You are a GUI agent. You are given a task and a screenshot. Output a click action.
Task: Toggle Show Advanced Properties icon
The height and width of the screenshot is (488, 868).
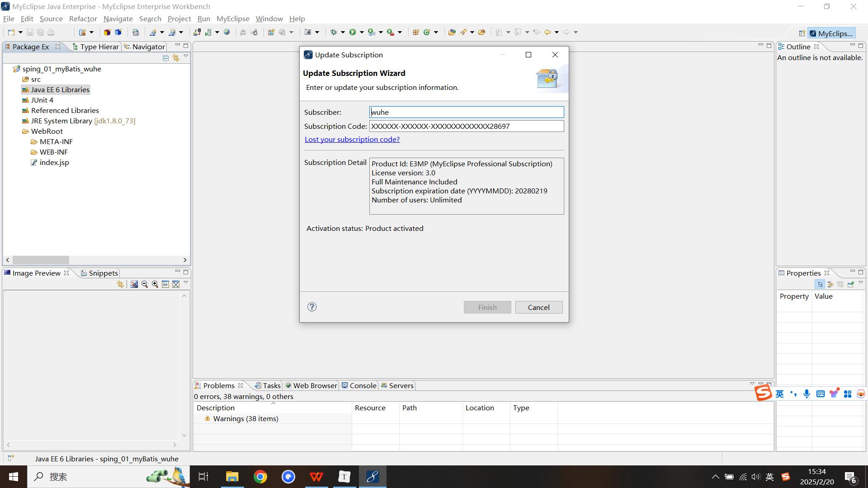(x=830, y=284)
